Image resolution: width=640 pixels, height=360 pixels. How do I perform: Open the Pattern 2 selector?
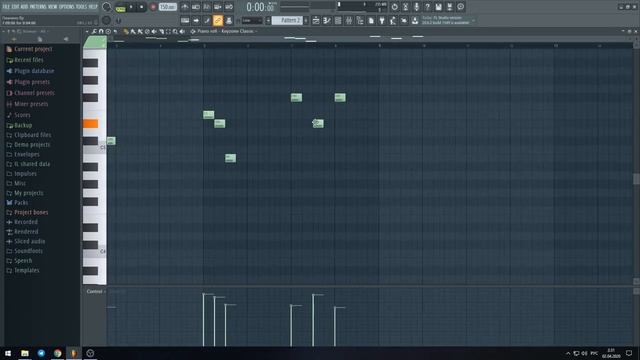(287, 20)
